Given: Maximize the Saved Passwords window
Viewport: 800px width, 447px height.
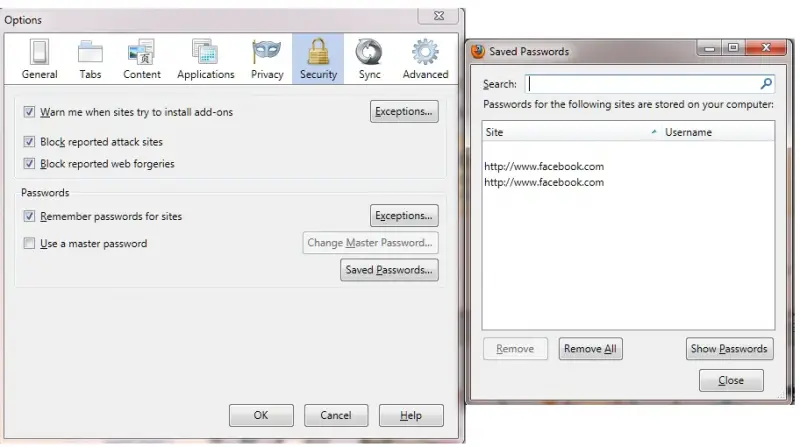Looking at the screenshot, I should click(733, 48).
